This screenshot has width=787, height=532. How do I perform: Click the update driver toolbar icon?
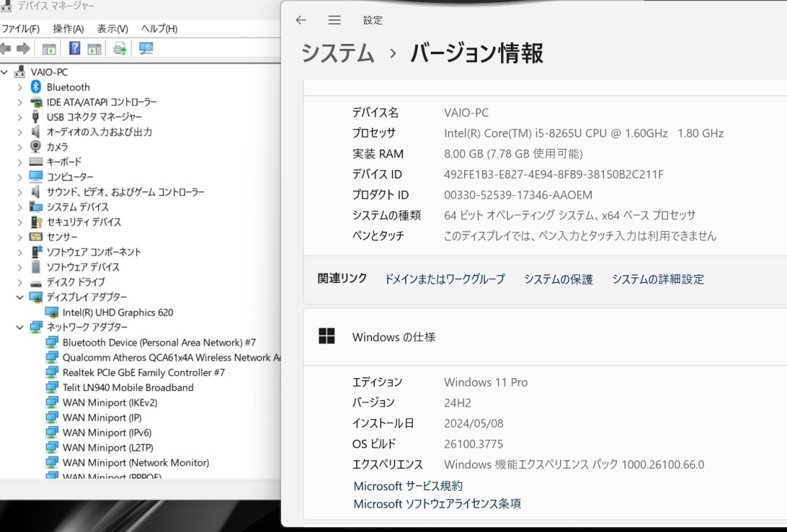pyautogui.click(x=119, y=48)
